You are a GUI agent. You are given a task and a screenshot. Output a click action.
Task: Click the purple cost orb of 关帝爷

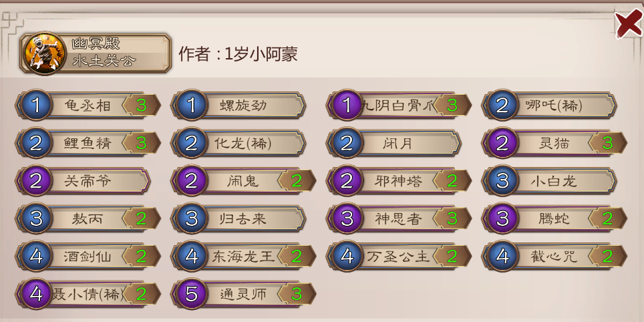tap(37, 180)
